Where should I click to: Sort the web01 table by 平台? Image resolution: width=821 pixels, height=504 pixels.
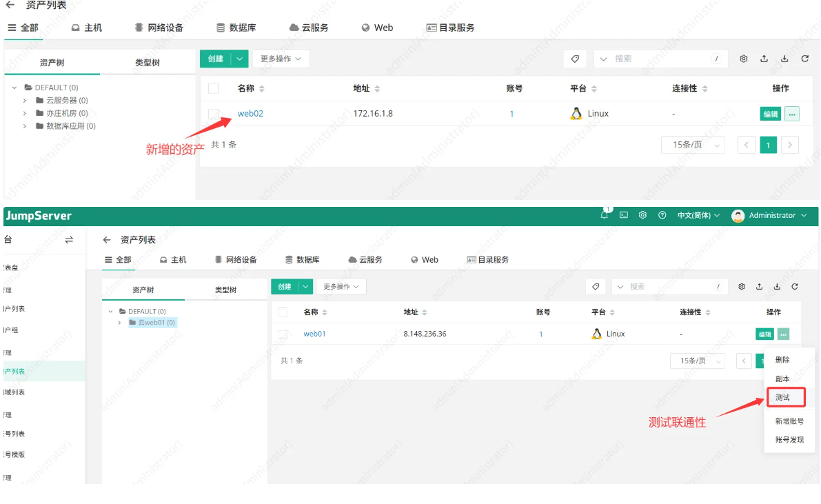pyautogui.click(x=612, y=312)
